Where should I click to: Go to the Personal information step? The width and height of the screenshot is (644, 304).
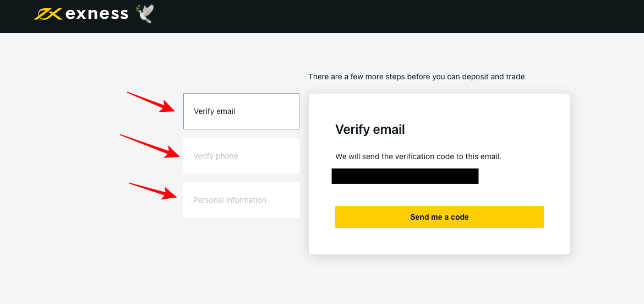[241, 200]
